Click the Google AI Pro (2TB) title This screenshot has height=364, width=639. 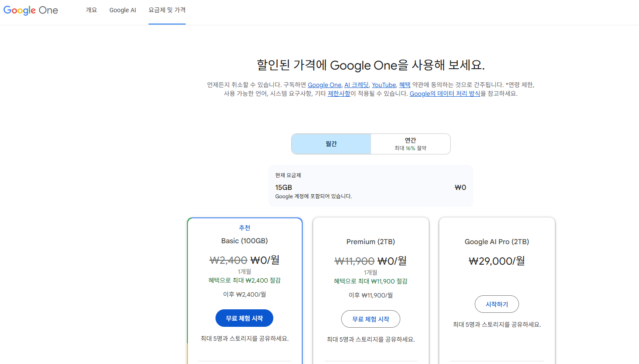coord(497,242)
